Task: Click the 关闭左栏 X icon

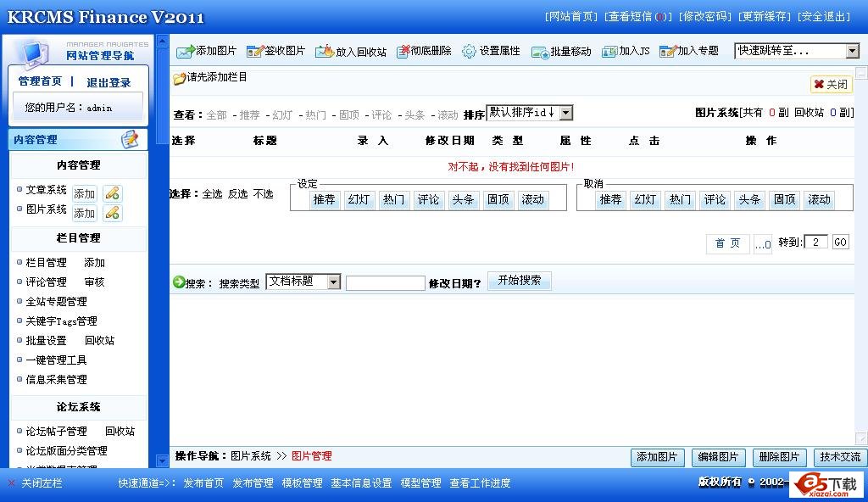Action: click(x=12, y=483)
